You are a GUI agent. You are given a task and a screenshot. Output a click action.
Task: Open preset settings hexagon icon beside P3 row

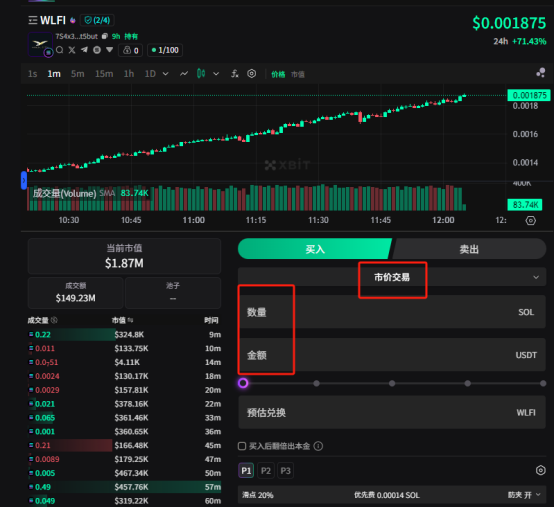(541, 470)
